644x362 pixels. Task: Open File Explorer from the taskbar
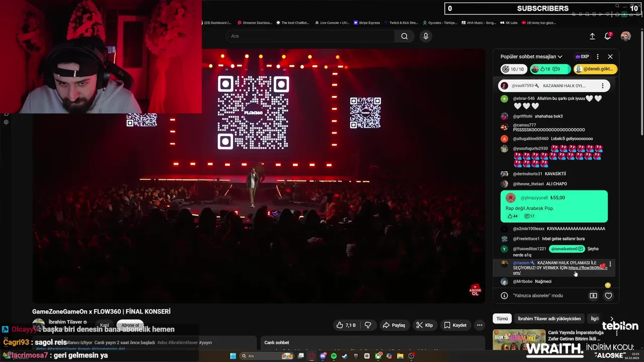[x=400, y=356]
